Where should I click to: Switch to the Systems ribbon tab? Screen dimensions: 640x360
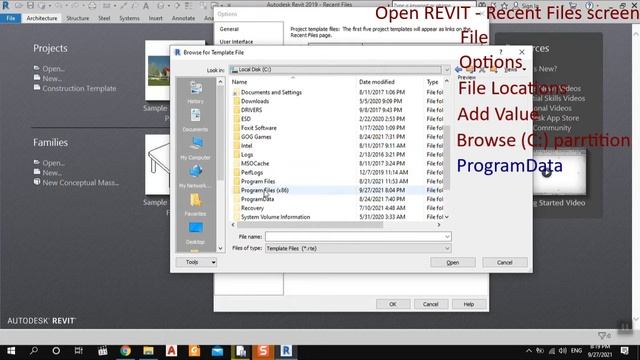tap(129, 18)
